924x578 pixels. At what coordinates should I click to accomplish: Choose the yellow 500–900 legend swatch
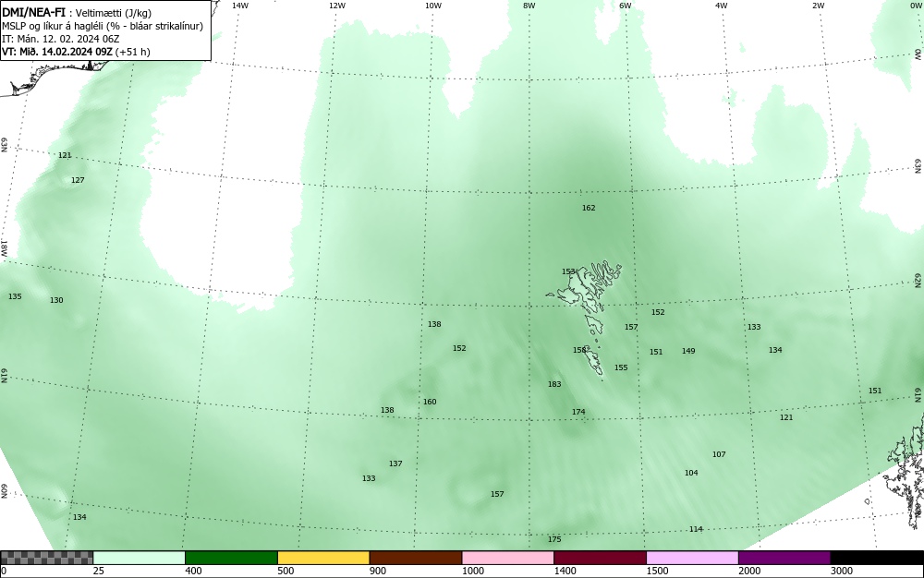point(323,558)
